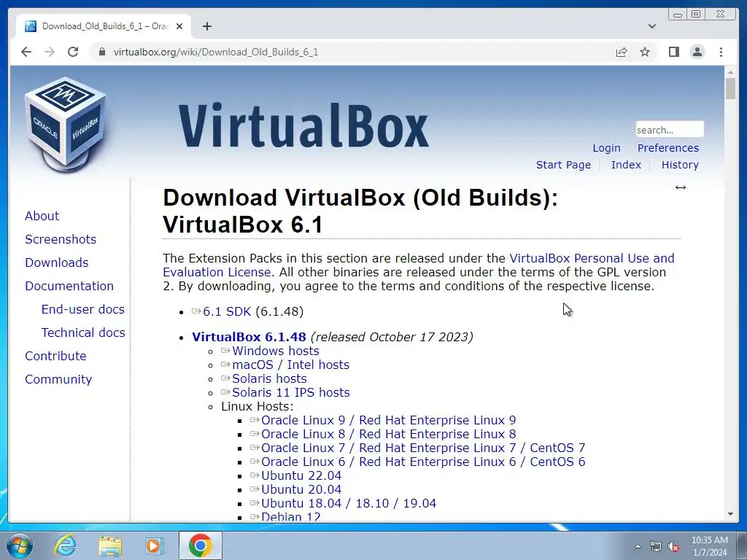Click the page scrollbar thumb
747x560 pixels.
(730, 89)
